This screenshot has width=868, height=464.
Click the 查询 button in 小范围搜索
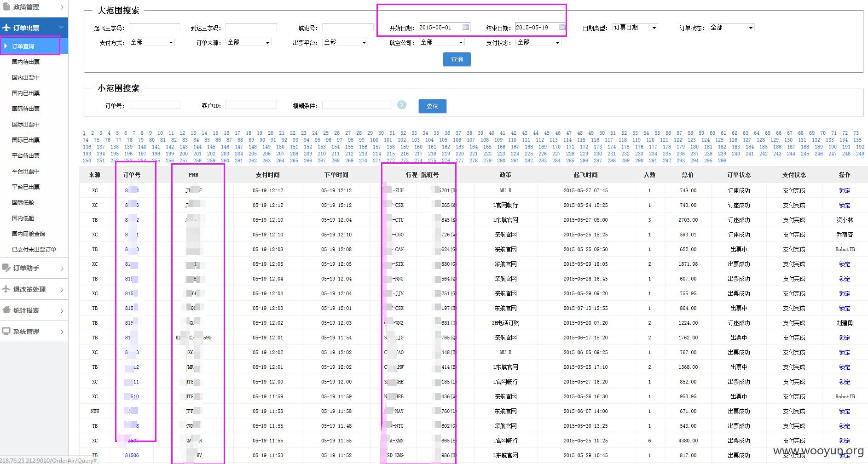[432, 106]
